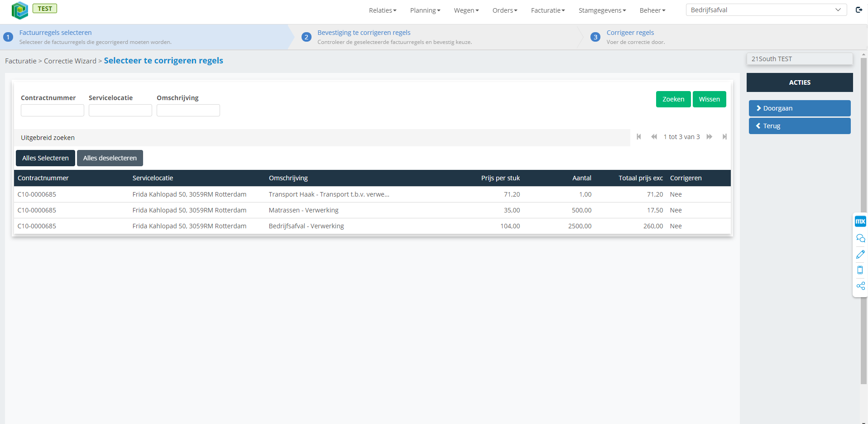Open the Stamgegevens menu
868x424 pixels.
click(x=602, y=10)
